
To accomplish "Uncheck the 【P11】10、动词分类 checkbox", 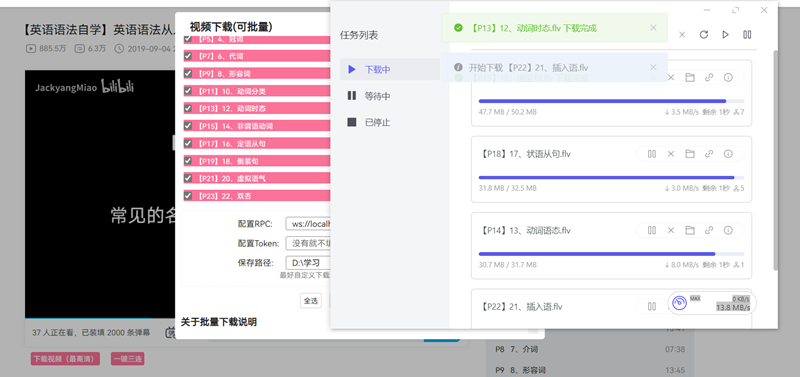I will pos(188,91).
